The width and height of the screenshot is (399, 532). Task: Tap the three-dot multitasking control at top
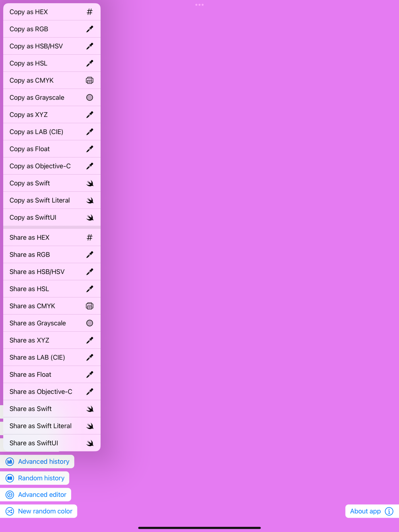coord(199,5)
